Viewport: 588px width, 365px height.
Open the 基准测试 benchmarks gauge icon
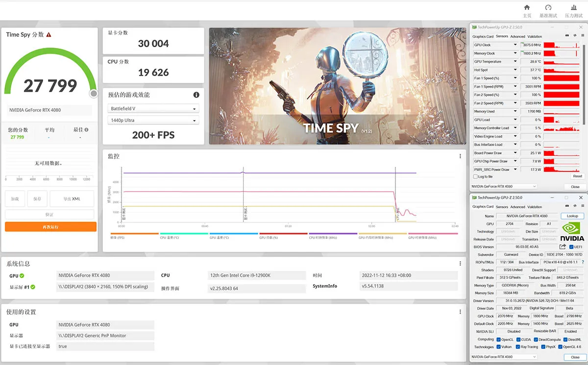[x=548, y=8]
